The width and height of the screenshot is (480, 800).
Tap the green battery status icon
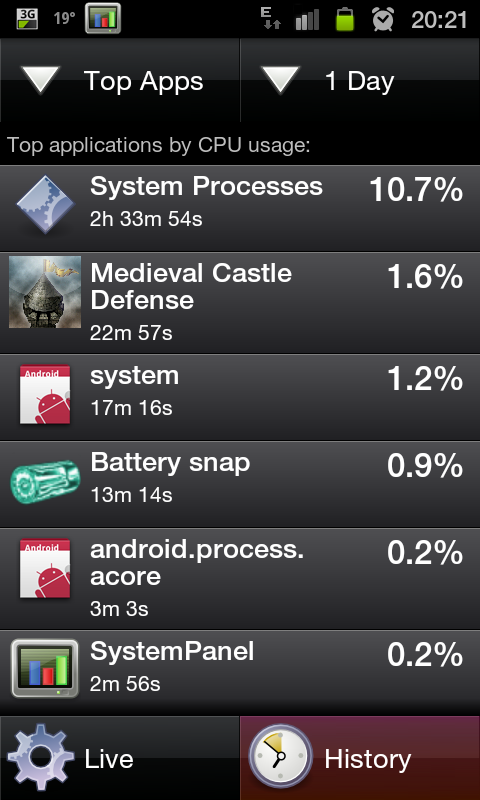(x=345, y=19)
